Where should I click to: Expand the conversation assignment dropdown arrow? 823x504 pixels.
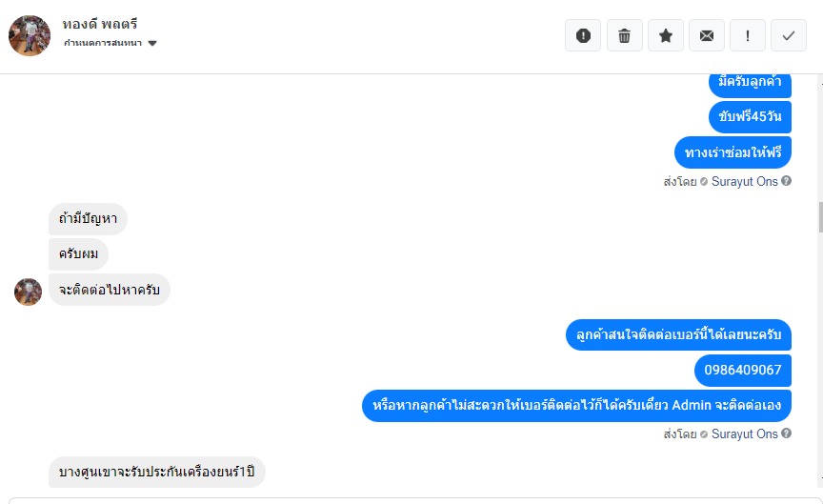point(152,43)
